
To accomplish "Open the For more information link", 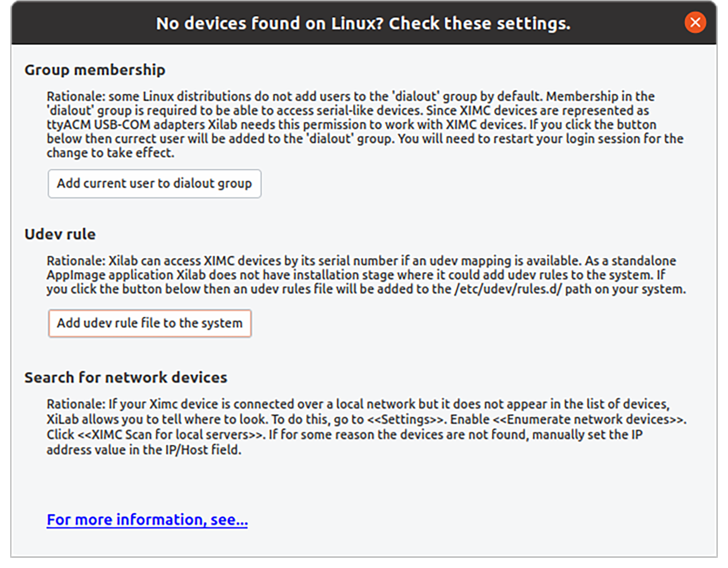I will (147, 520).
